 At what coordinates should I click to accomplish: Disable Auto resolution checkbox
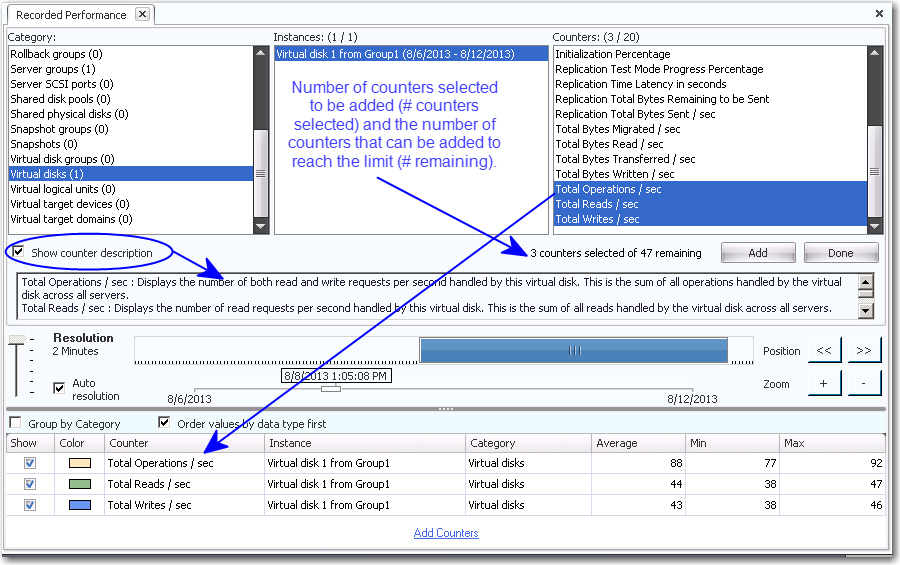coord(59,387)
